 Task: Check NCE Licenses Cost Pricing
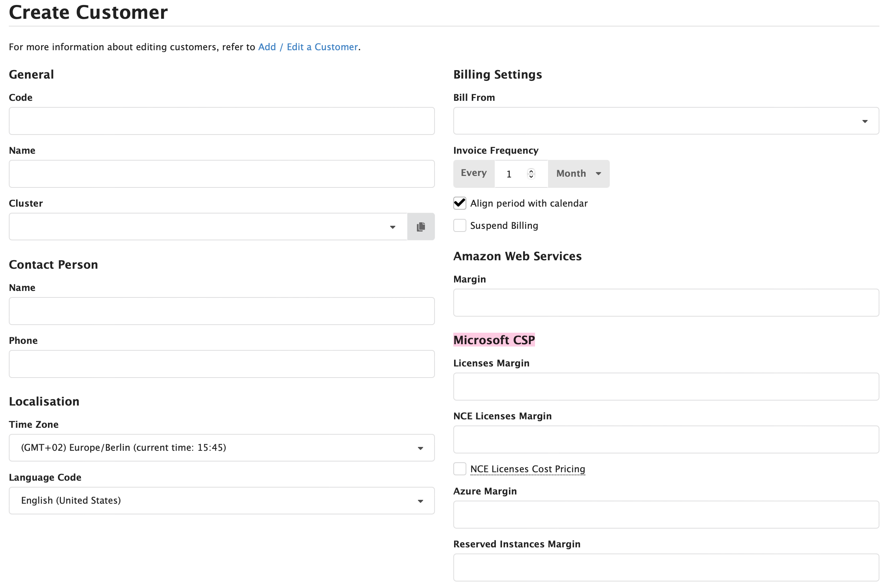tap(459, 469)
